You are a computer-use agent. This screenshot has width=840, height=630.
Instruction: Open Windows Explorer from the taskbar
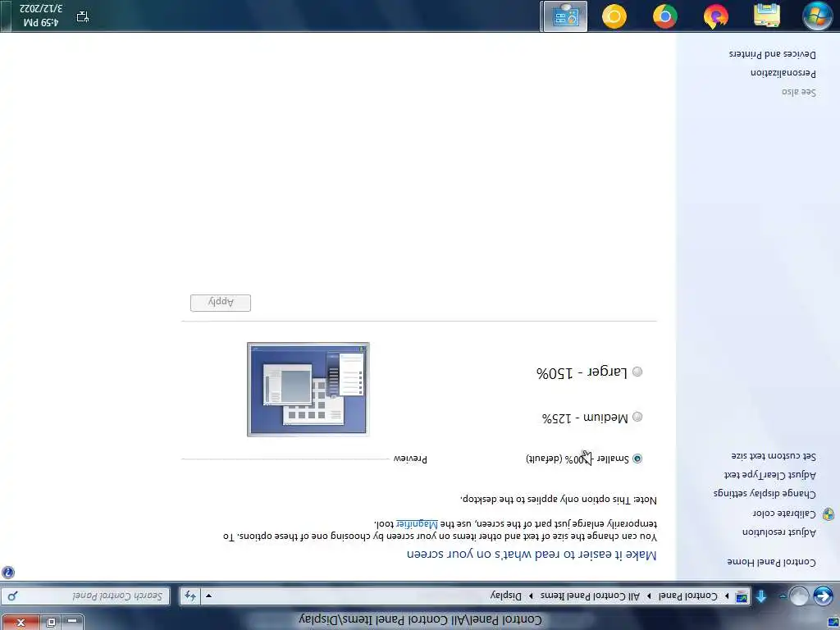(x=767, y=16)
